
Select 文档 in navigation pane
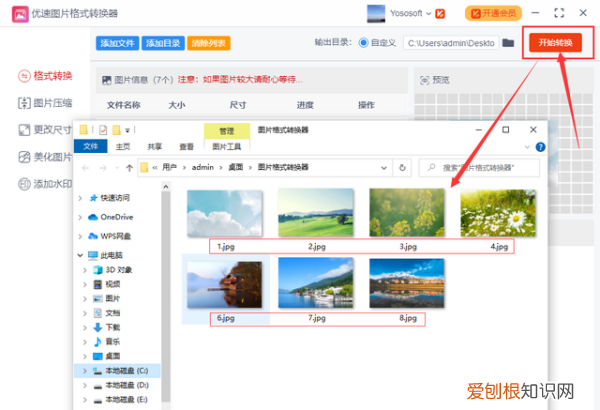pyautogui.click(x=107, y=313)
